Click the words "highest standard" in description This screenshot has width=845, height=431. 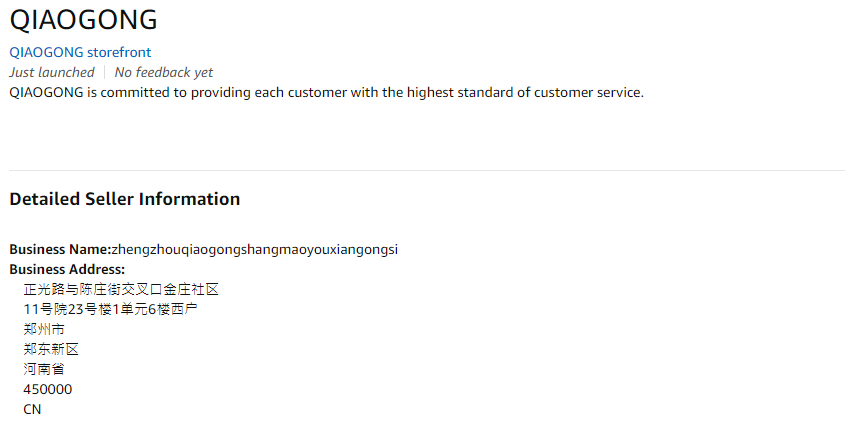(456, 93)
